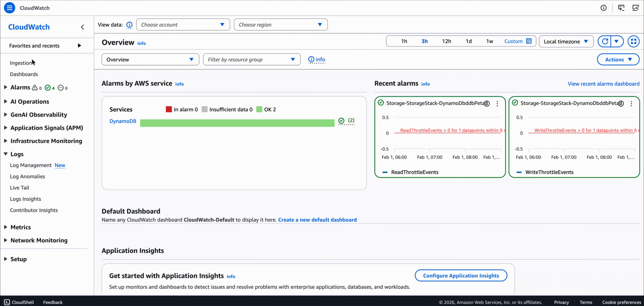The image size is (644, 306).
Task: Click the info icon next to View data
Action: (129, 25)
